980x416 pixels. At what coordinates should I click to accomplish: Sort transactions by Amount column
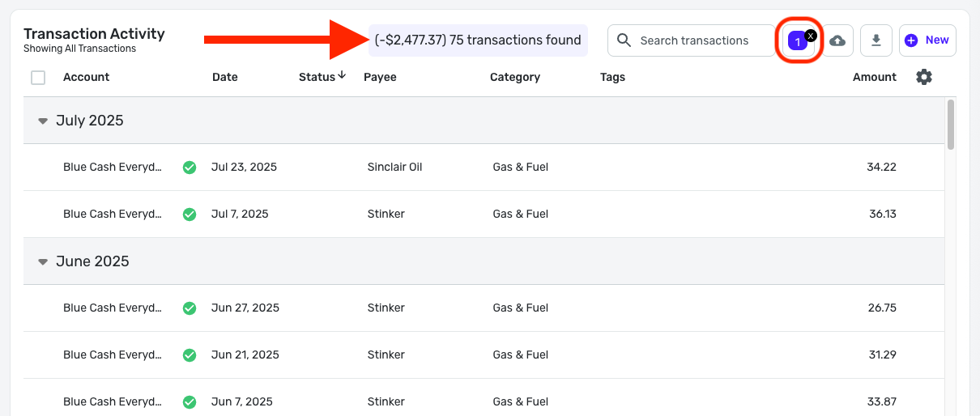(874, 77)
